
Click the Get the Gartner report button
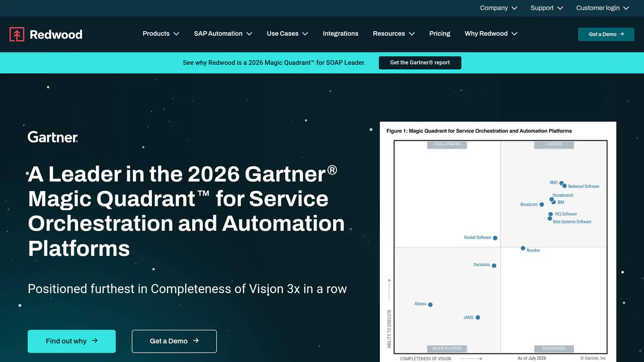[x=420, y=63]
